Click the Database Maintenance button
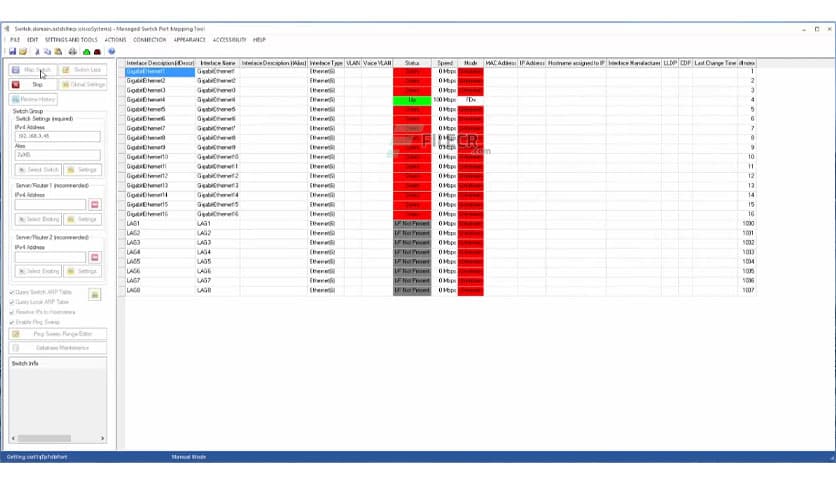Viewport: 836px width, 484px height. tap(58, 348)
